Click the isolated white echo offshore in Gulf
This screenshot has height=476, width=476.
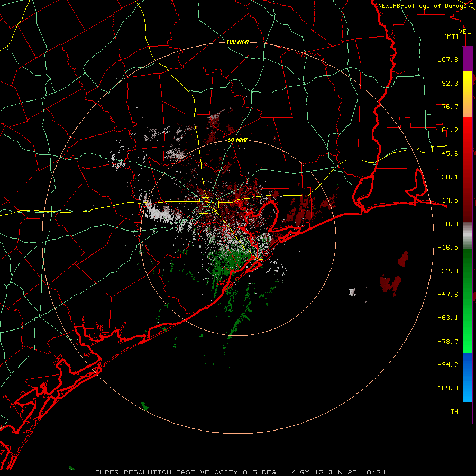click(352, 292)
